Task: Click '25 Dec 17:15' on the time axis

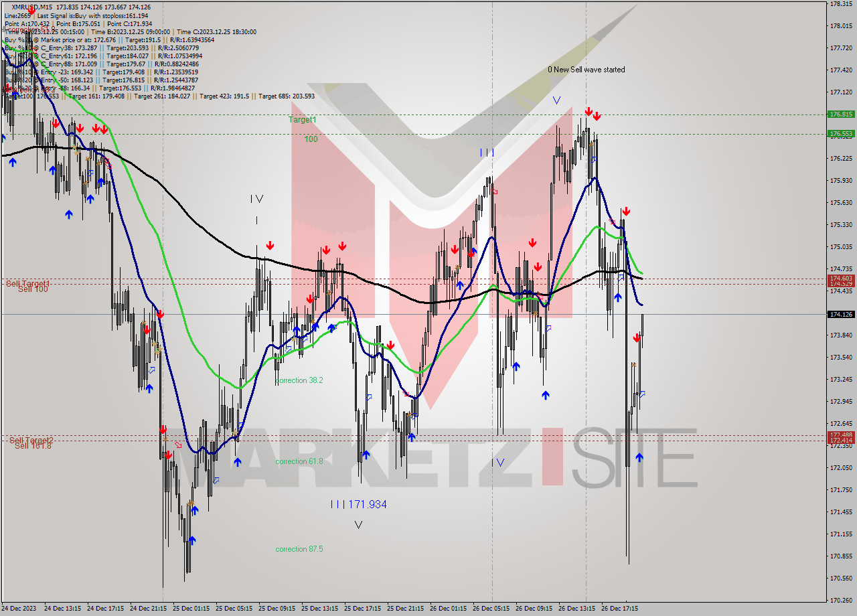Action: tap(363, 609)
